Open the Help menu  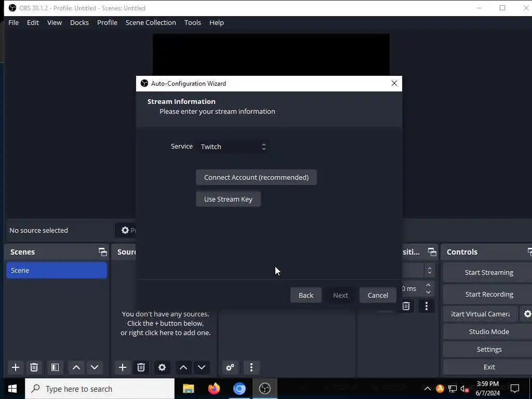(217, 22)
